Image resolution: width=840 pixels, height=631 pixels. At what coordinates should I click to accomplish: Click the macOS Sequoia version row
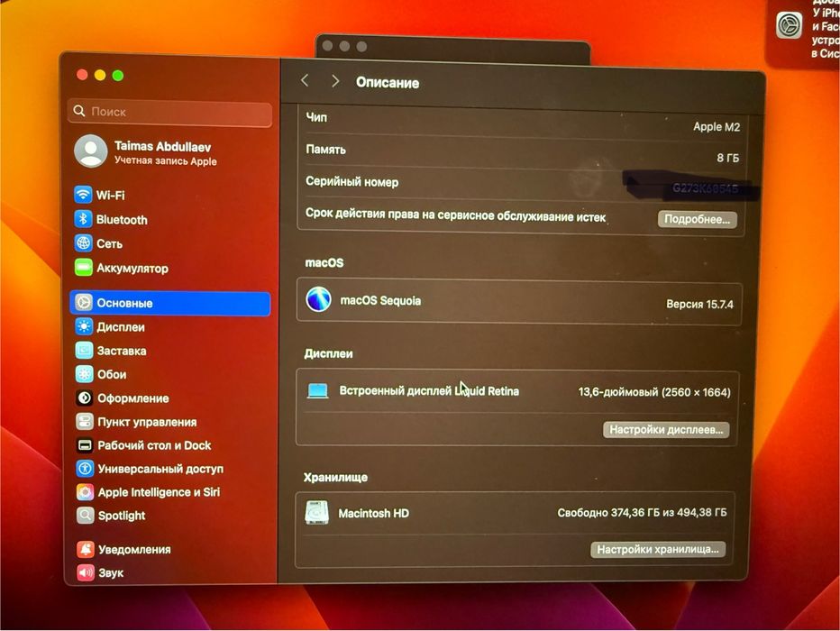[x=519, y=302]
